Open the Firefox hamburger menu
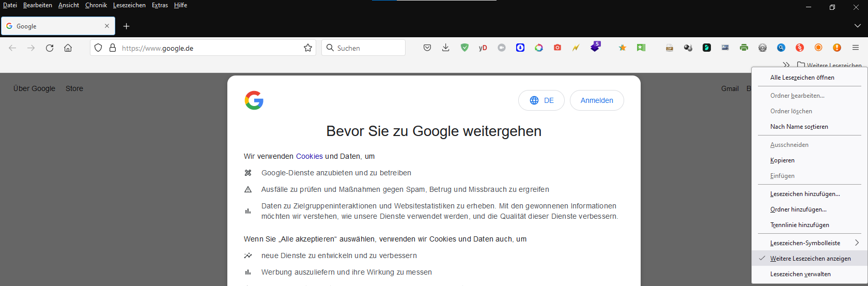The image size is (868, 286). click(x=856, y=48)
